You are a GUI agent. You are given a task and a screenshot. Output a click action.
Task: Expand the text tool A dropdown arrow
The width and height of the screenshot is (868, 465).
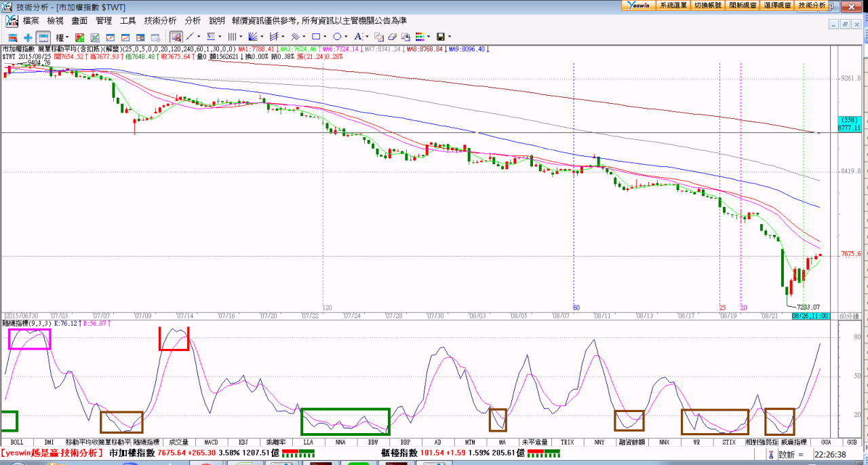(367, 37)
